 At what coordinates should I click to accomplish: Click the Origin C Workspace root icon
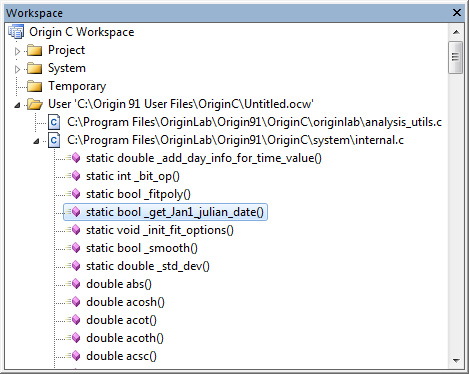coord(16,32)
